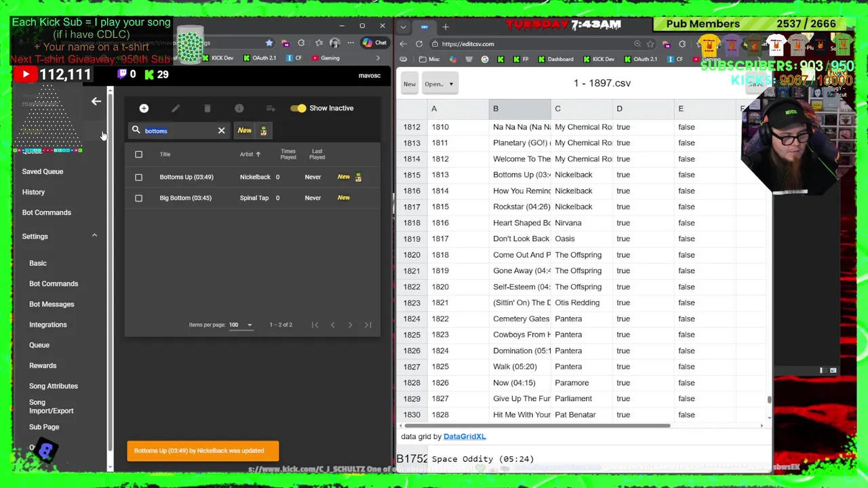Screen dimensions: 868x488
Task: Click the add song plus icon
Action: coord(144,108)
